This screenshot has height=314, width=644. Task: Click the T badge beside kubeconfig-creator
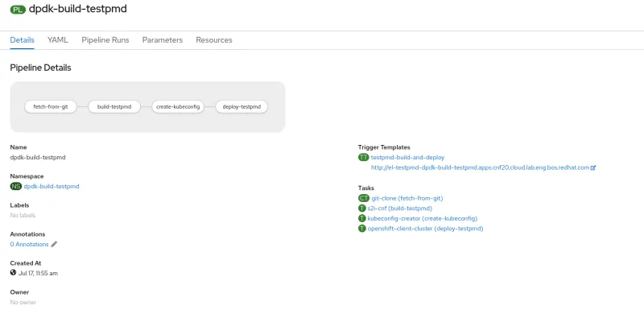(x=361, y=218)
